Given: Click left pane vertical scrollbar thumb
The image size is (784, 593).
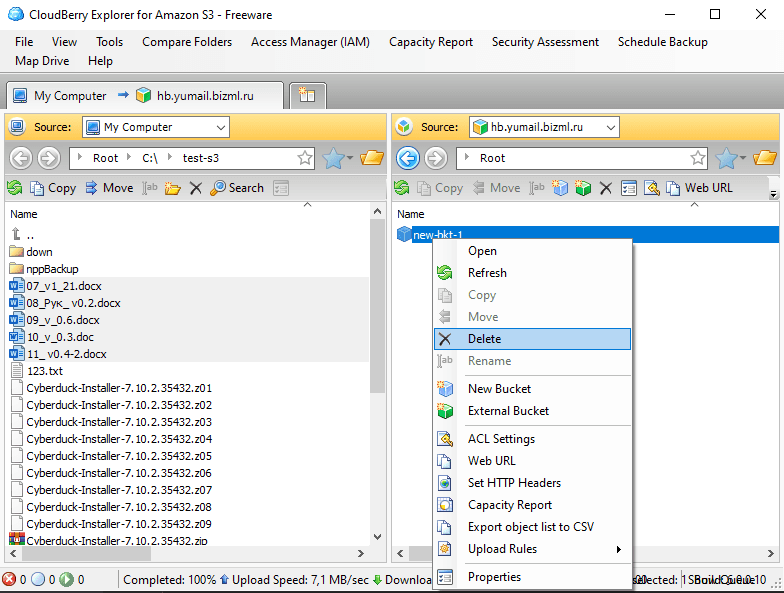Looking at the screenshot, I should 378,306.
